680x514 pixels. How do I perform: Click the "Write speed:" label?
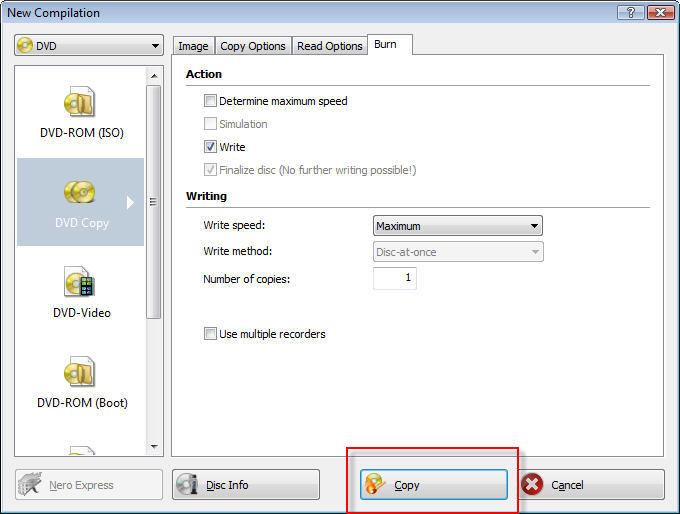point(234,226)
